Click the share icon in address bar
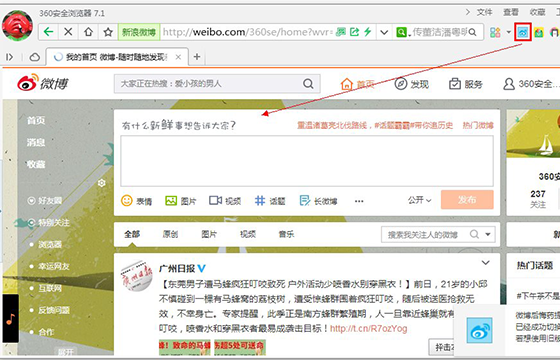The height and width of the screenshot is (360, 560). pos(354,32)
